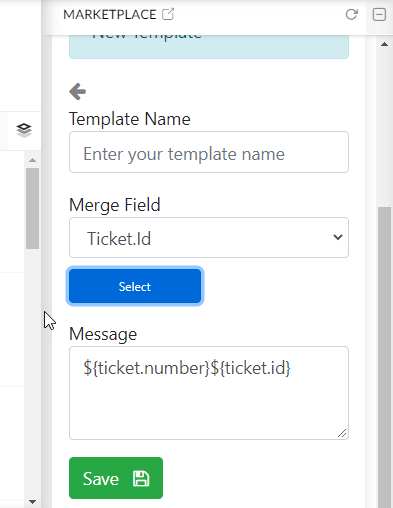Focus the Template Name input field
393x508 pixels.
tap(209, 152)
